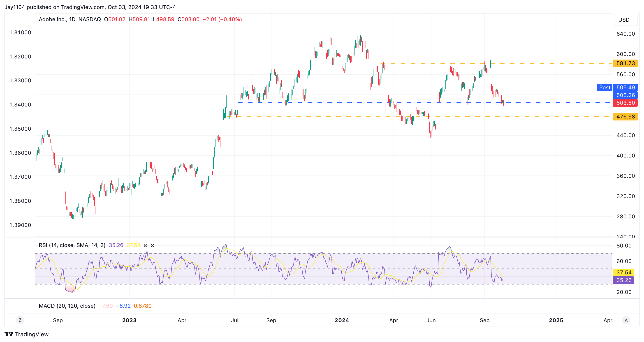644x342 pixels.
Task: Click the 280.00 price axis label
Action: 625,217
